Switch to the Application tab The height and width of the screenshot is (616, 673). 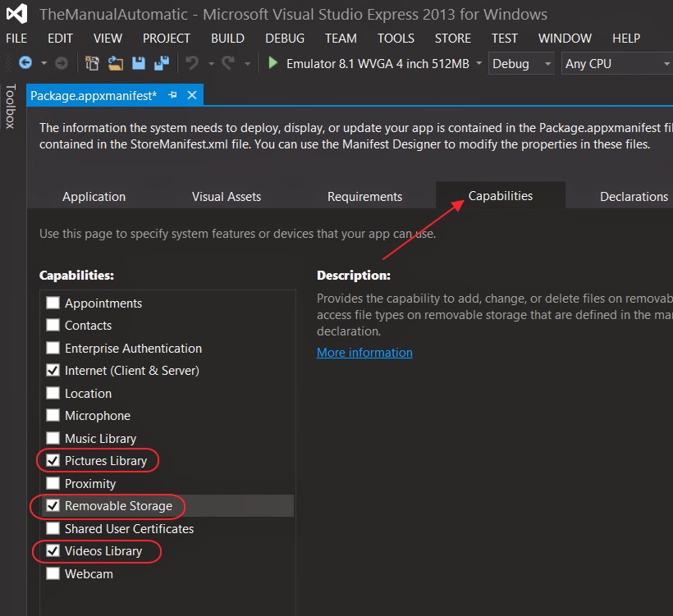(x=94, y=197)
